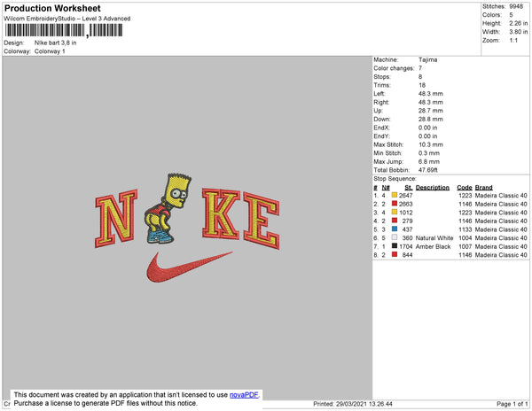Click the stitch count 2663
Viewport: 532px width, 411px height.
point(405,204)
